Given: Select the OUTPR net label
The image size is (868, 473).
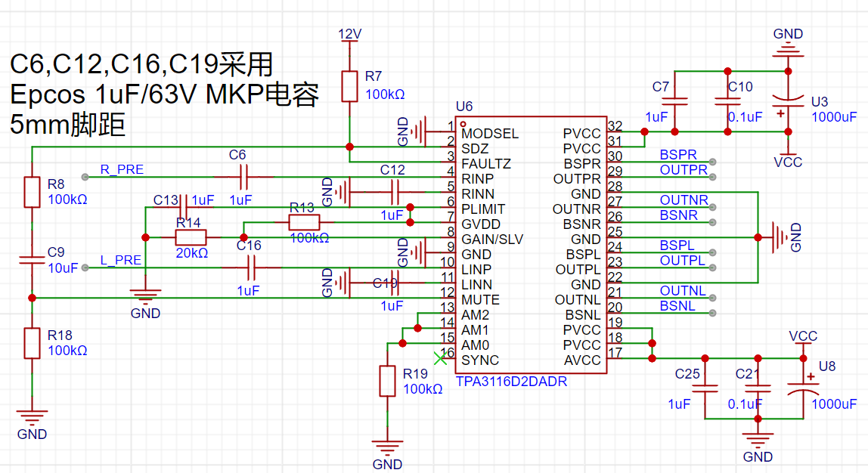Looking at the screenshot, I should point(684,169).
